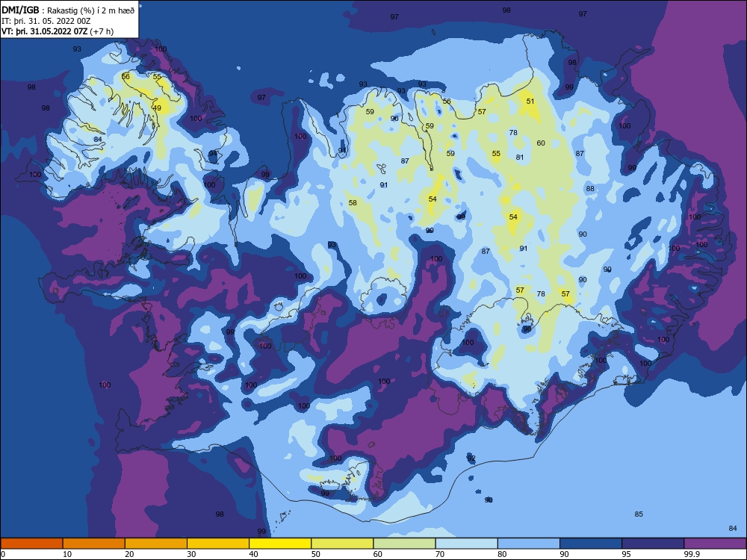Image resolution: width=747 pixels, height=560 pixels.
Task: Click the legend tick label '20'
Action: [129, 554]
